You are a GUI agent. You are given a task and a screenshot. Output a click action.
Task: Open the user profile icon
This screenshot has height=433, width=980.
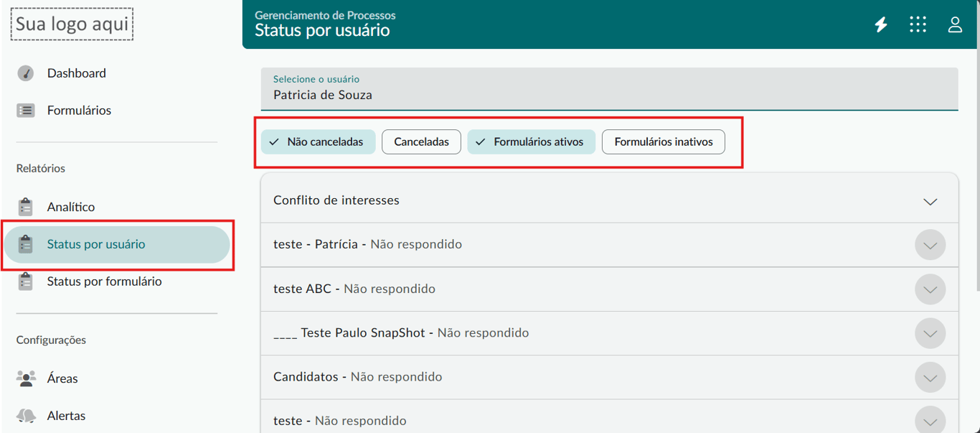(955, 24)
